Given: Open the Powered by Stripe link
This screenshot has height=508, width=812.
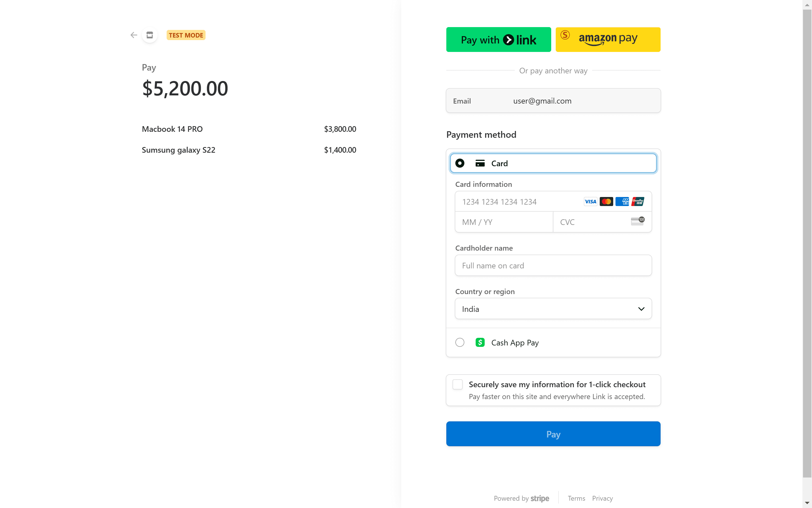Looking at the screenshot, I should point(521,498).
